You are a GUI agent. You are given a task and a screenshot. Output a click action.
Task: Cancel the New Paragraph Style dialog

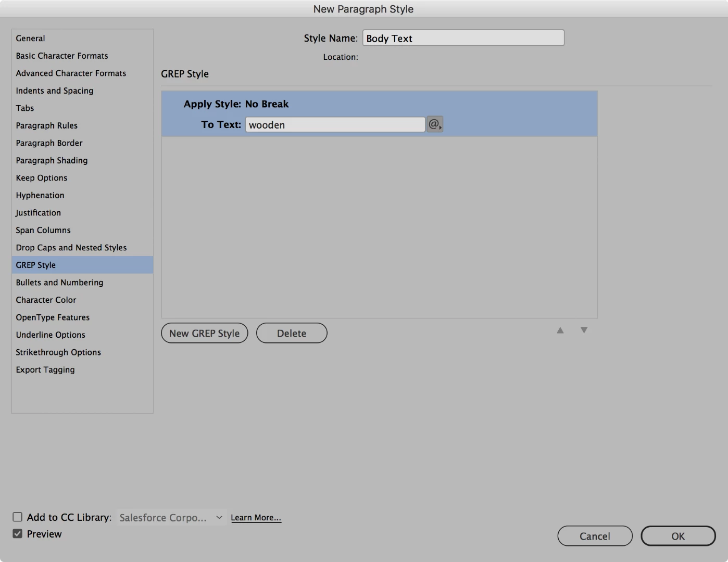click(x=595, y=536)
